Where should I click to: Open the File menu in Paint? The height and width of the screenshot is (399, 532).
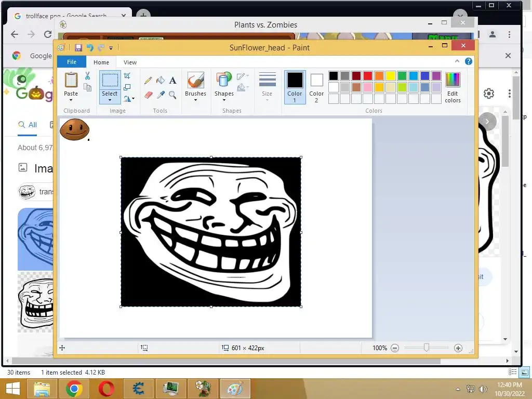coord(72,62)
